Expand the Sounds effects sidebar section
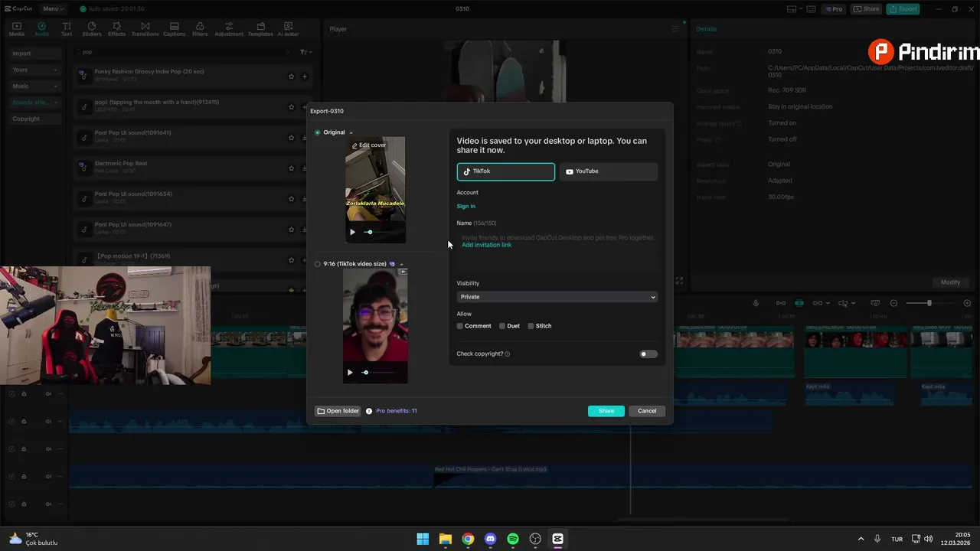The height and width of the screenshot is (551, 980). [x=35, y=103]
